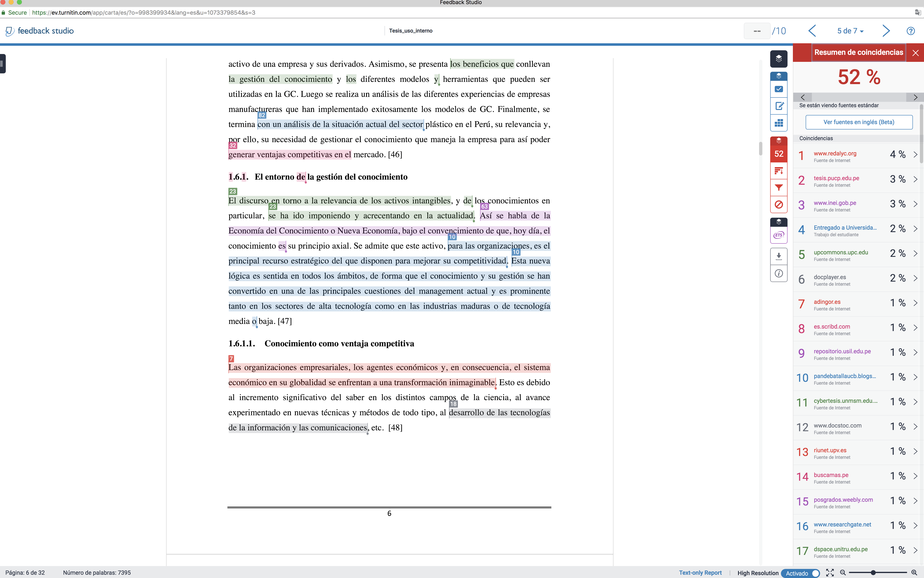The height and width of the screenshot is (578, 924).
Task: Open the Text-only Report link
Action: (700, 573)
